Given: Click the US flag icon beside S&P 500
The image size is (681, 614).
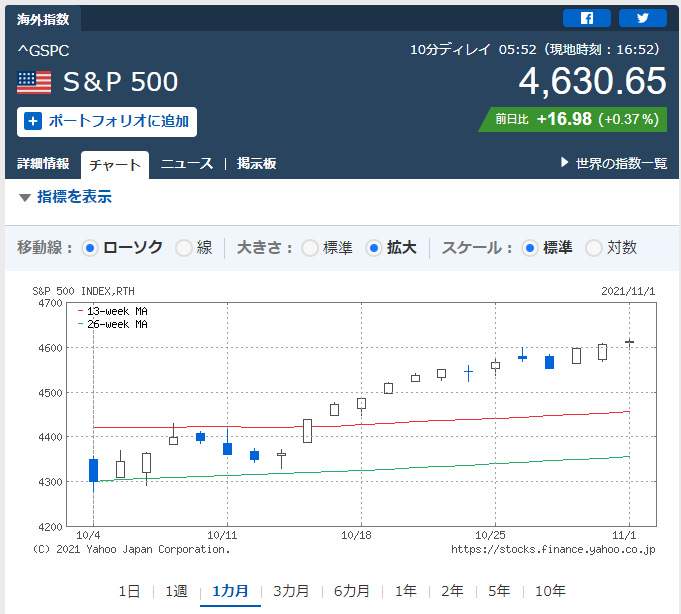Looking at the screenshot, I should pos(34,82).
